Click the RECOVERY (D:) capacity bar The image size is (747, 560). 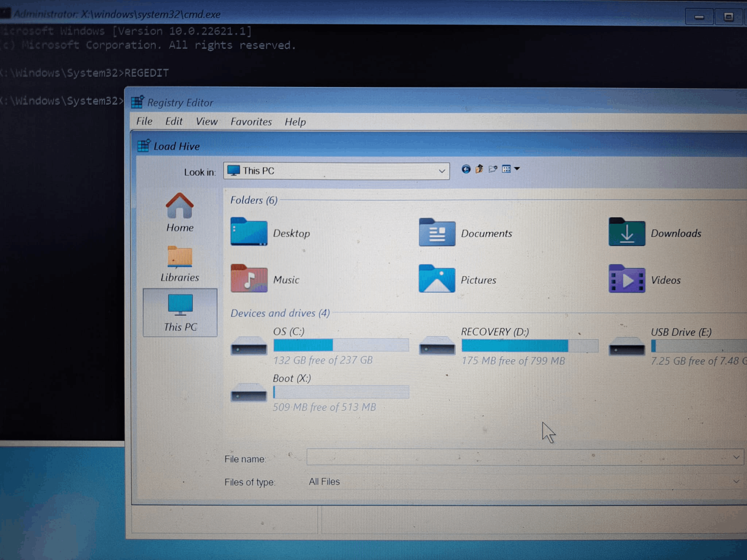tap(530, 345)
